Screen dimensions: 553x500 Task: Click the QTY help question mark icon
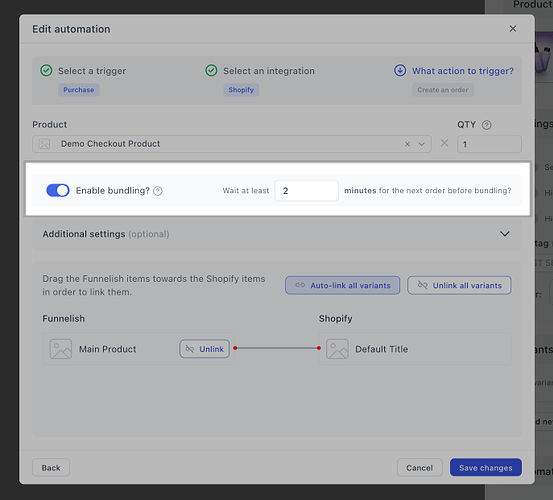pyautogui.click(x=486, y=125)
